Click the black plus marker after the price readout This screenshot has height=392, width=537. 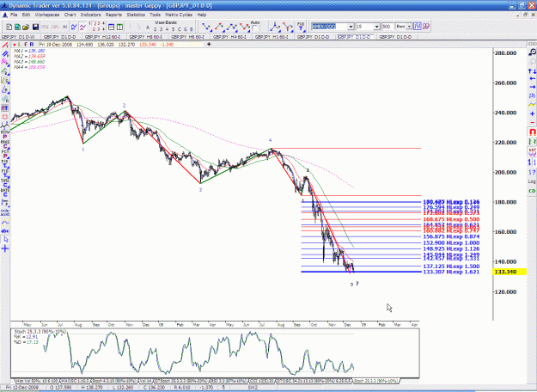coord(209,44)
